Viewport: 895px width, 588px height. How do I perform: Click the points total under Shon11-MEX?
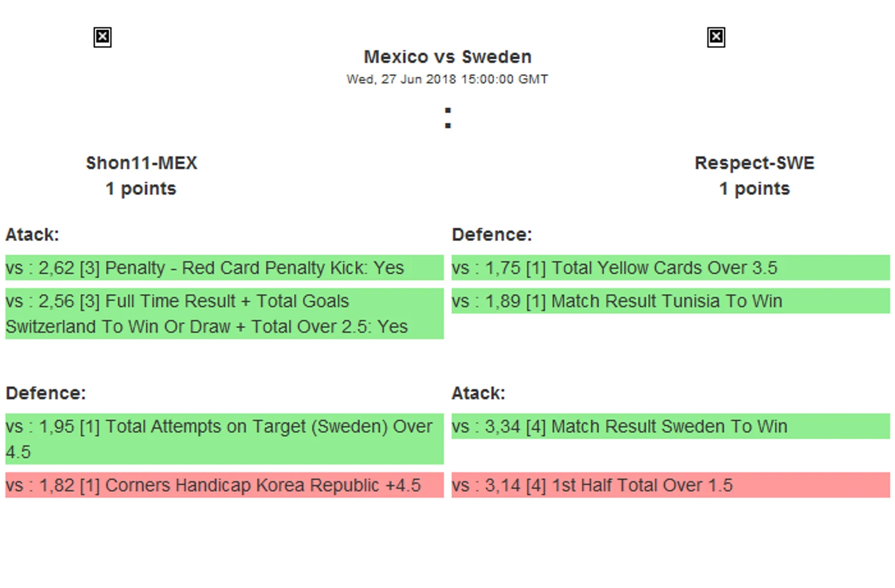141,189
